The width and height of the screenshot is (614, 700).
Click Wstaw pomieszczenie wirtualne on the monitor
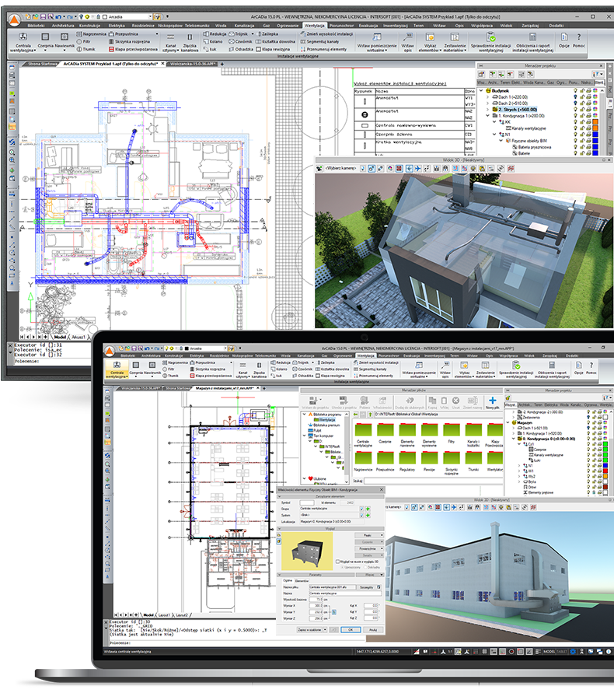click(377, 41)
